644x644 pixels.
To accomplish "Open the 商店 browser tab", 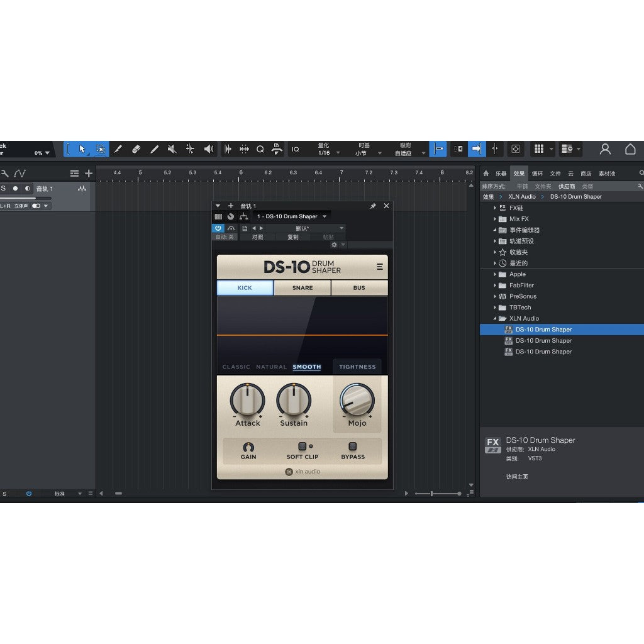I will click(x=587, y=173).
